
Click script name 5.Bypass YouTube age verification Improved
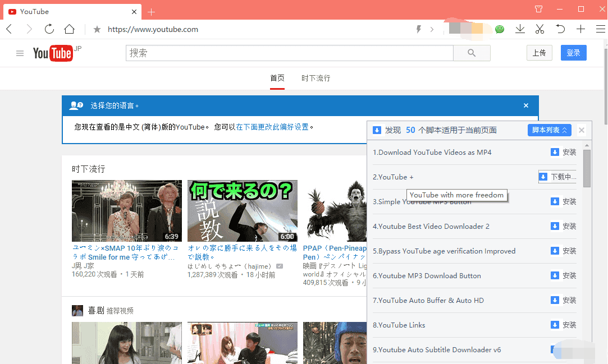point(444,251)
